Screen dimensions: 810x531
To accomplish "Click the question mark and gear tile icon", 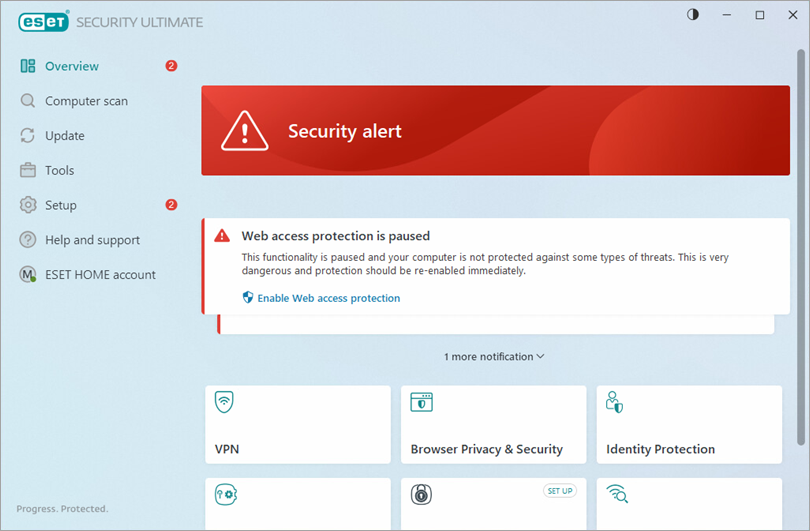I will point(226,494).
